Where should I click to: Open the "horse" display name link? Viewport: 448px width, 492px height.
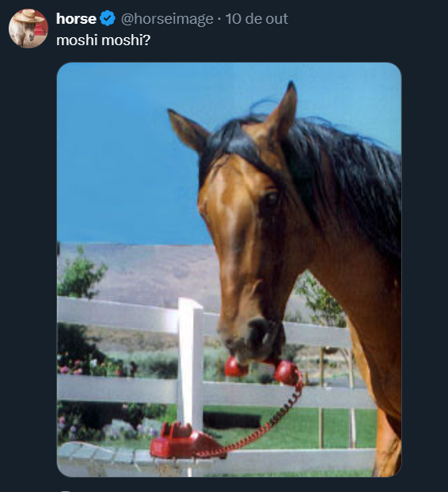[x=76, y=19]
